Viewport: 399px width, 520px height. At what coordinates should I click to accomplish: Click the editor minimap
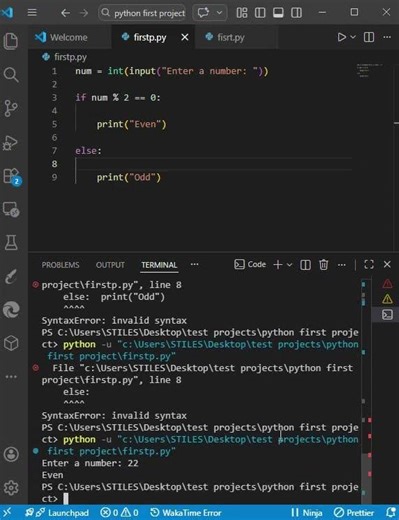(369, 70)
